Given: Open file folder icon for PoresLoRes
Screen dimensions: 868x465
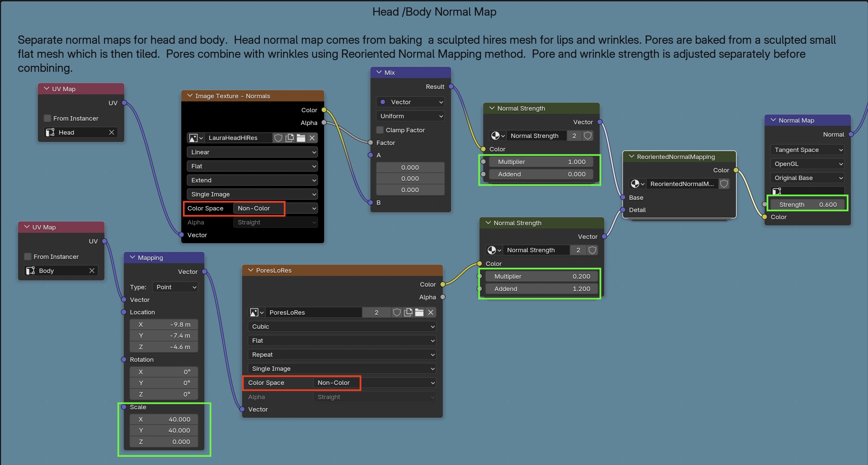Looking at the screenshot, I should pos(419,312).
